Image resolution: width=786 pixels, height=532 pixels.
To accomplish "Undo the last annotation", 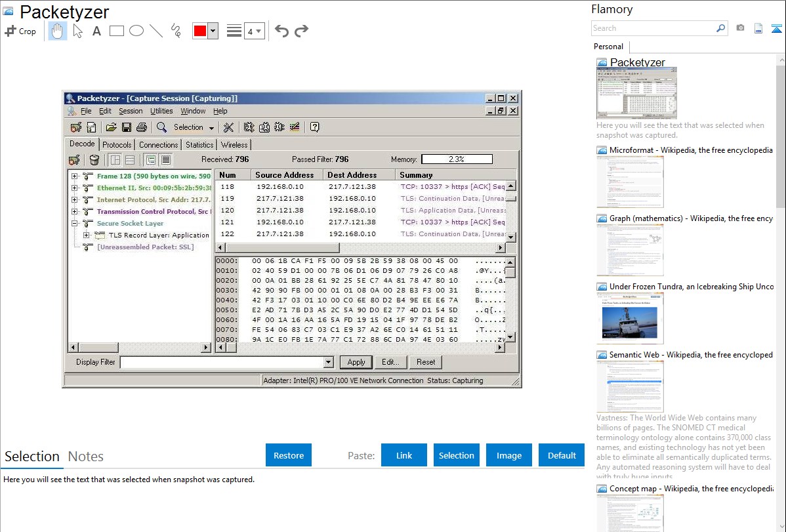I will pos(281,31).
